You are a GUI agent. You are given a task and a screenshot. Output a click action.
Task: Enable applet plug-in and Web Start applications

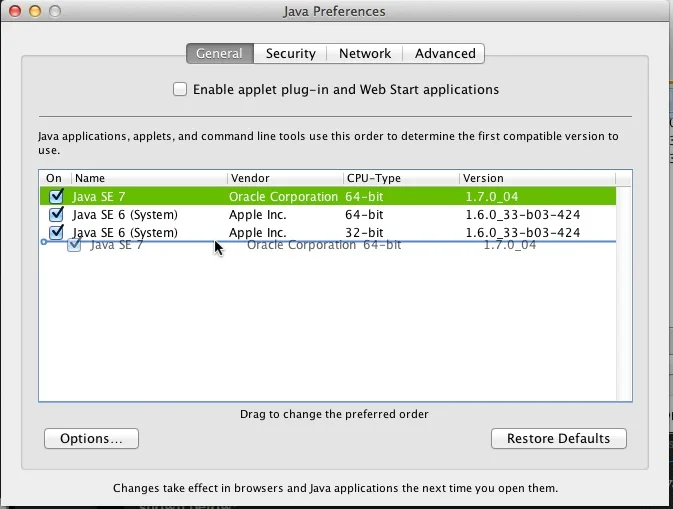pos(180,89)
